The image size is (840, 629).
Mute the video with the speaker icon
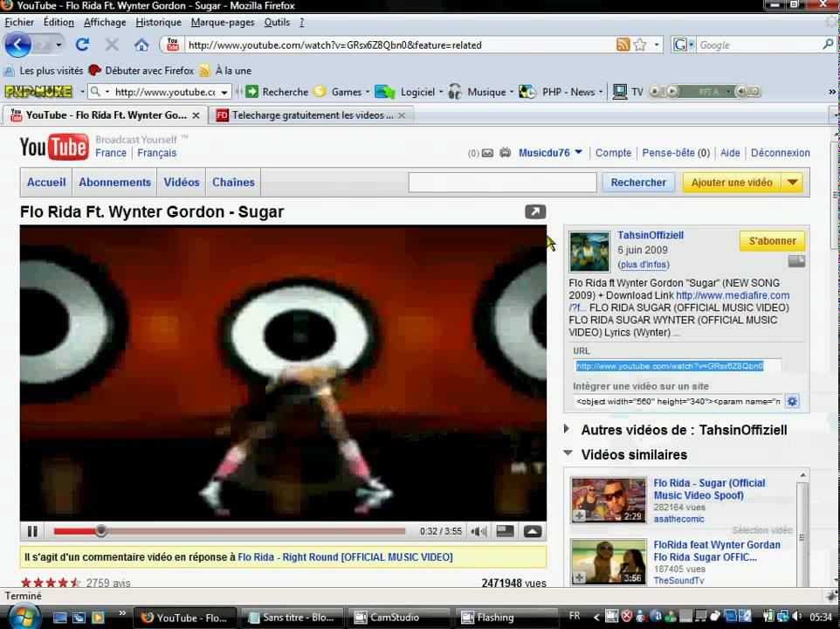coord(479,531)
